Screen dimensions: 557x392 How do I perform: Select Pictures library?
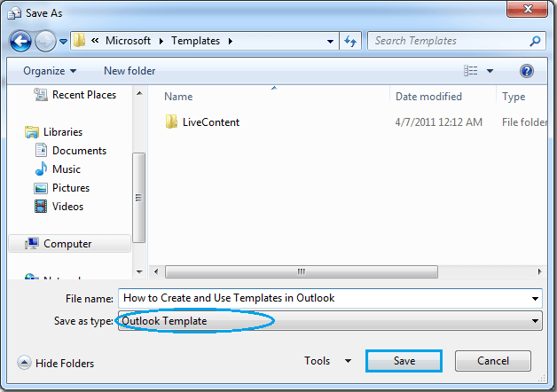click(x=71, y=188)
